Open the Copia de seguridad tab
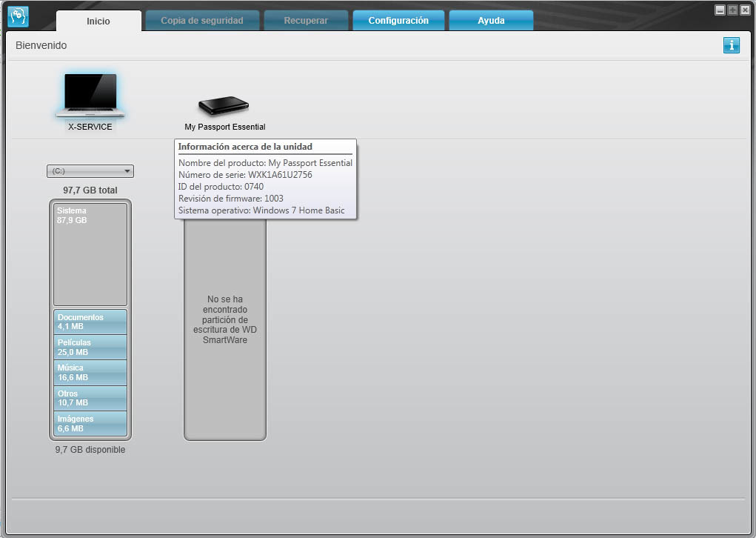Viewport: 756px width, 538px height. [x=202, y=21]
